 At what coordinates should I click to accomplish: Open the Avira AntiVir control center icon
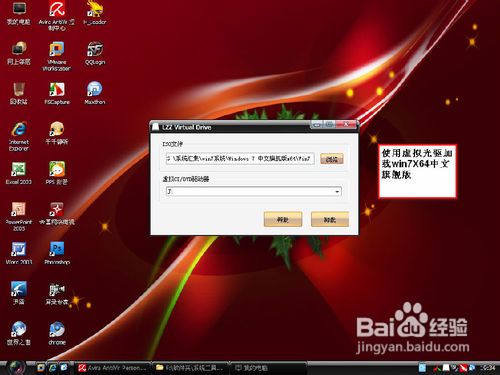click(x=57, y=15)
